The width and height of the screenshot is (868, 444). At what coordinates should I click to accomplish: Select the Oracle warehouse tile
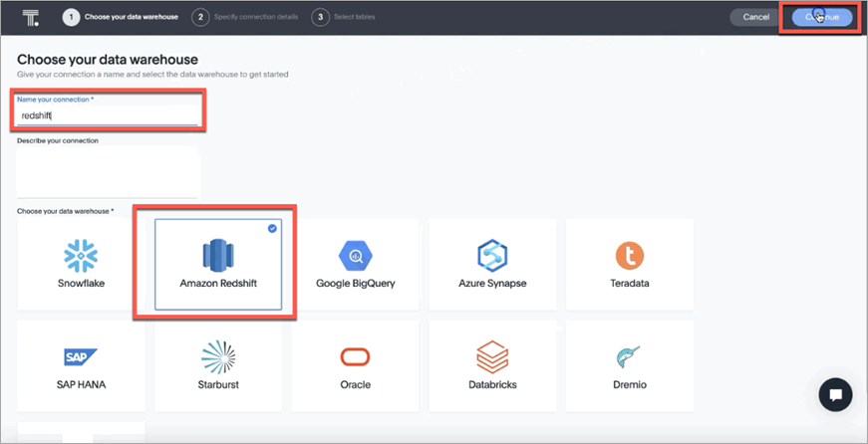coord(356,366)
